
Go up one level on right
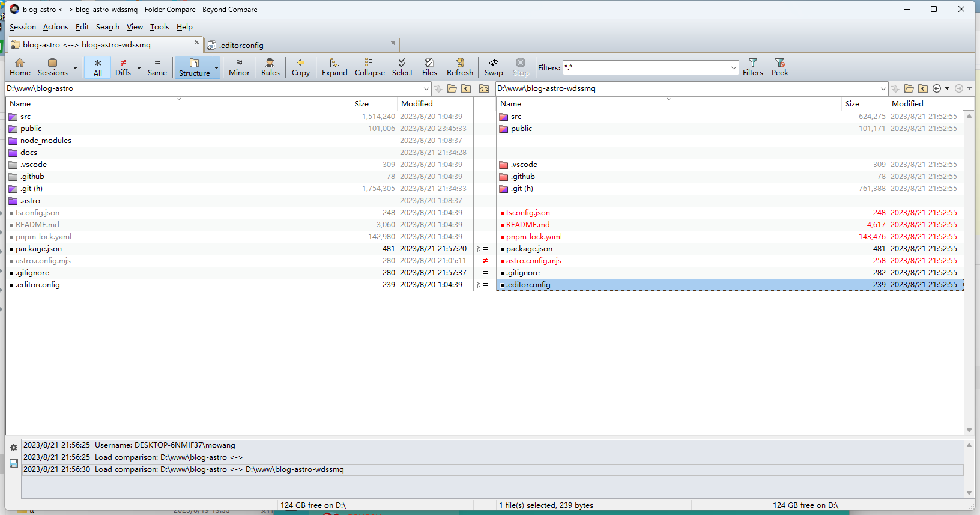click(923, 88)
